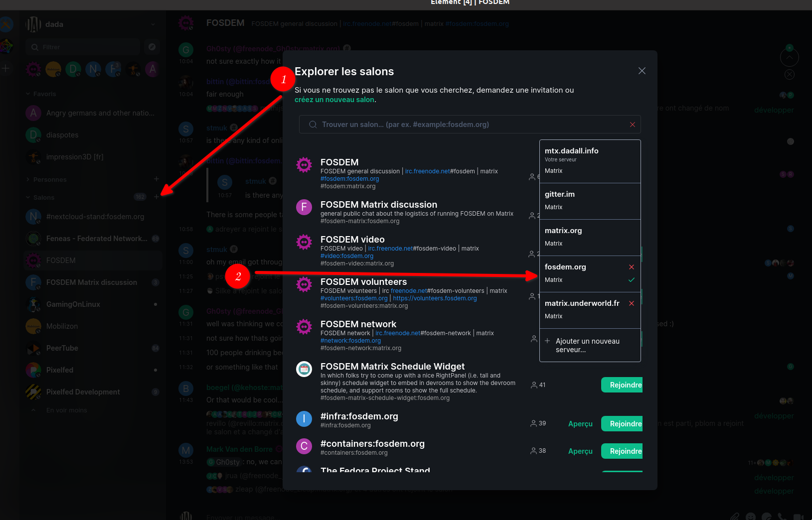
Task: Open #nextcloud-stand:fosdem.org room
Action: click(x=93, y=217)
